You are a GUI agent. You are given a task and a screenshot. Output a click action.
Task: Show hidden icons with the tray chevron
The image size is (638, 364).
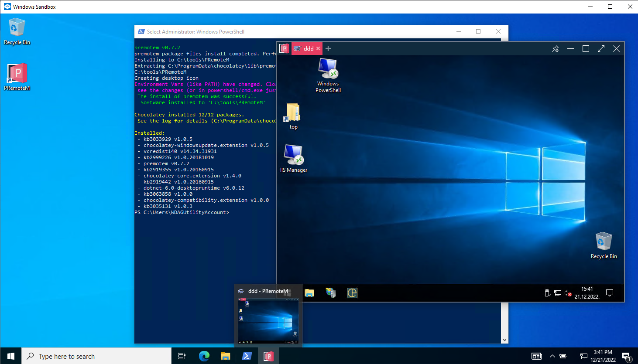tap(552, 356)
